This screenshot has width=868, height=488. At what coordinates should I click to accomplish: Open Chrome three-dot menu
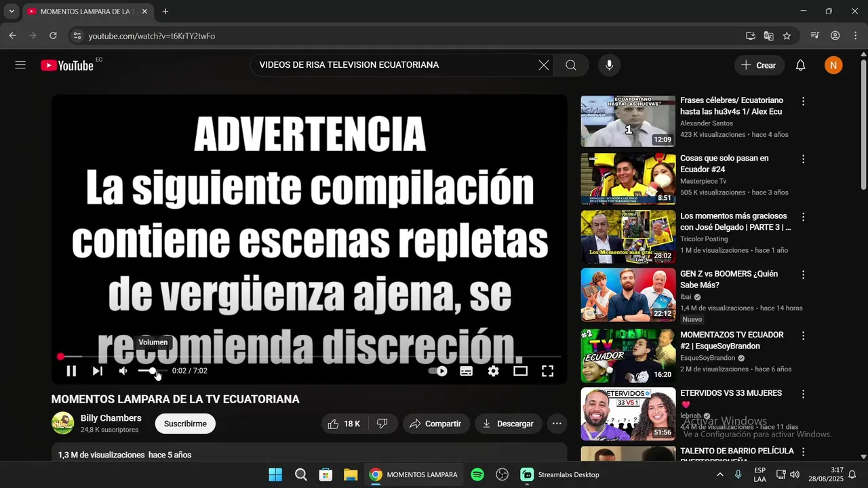point(855,36)
